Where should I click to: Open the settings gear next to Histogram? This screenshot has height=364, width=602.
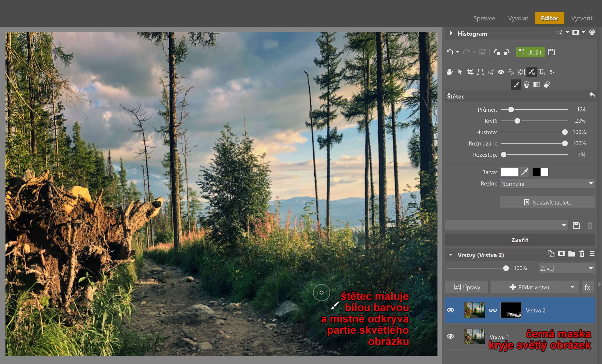click(x=592, y=32)
